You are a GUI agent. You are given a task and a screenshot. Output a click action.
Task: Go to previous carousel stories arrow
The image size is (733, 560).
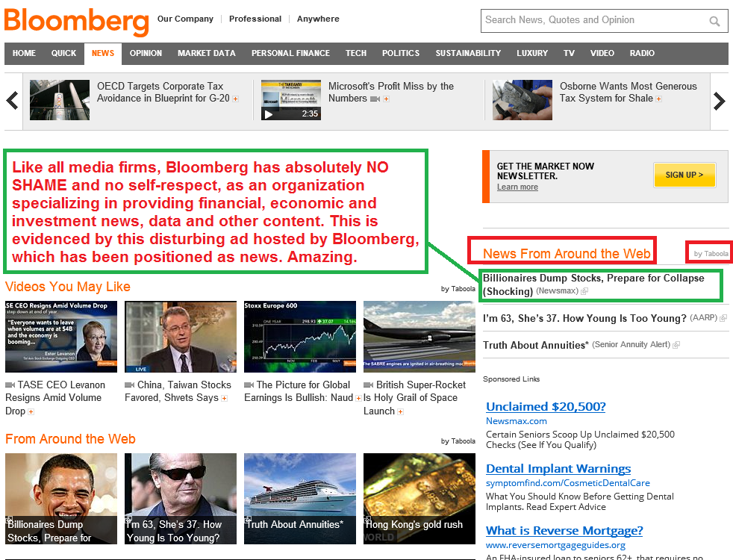click(13, 101)
